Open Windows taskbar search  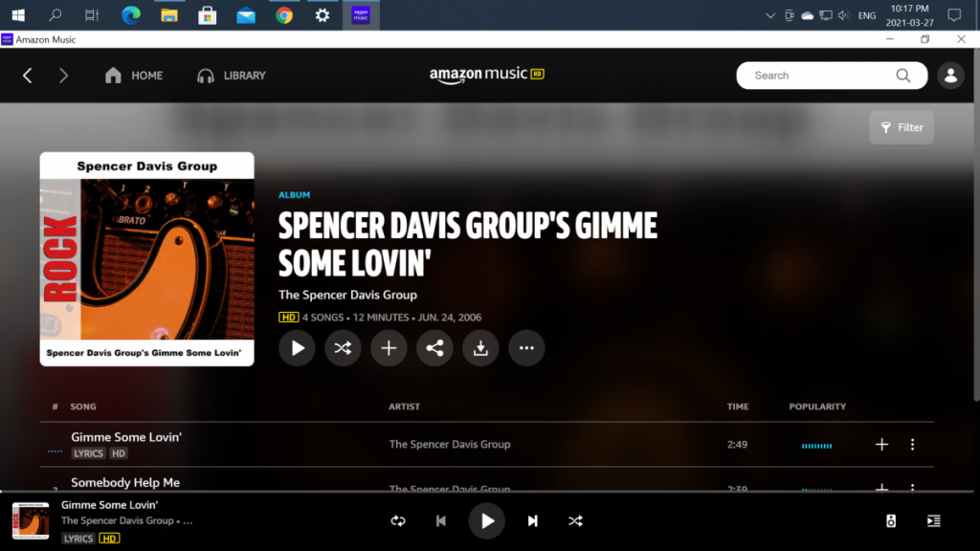coord(55,15)
